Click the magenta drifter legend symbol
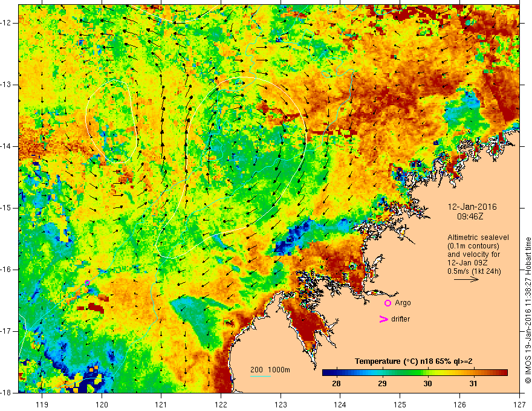 click(x=383, y=319)
